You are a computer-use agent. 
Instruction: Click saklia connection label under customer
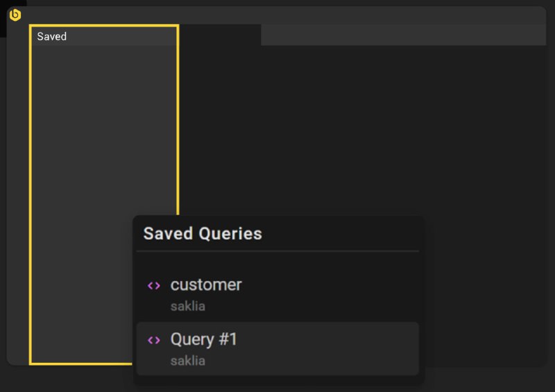point(187,306)
